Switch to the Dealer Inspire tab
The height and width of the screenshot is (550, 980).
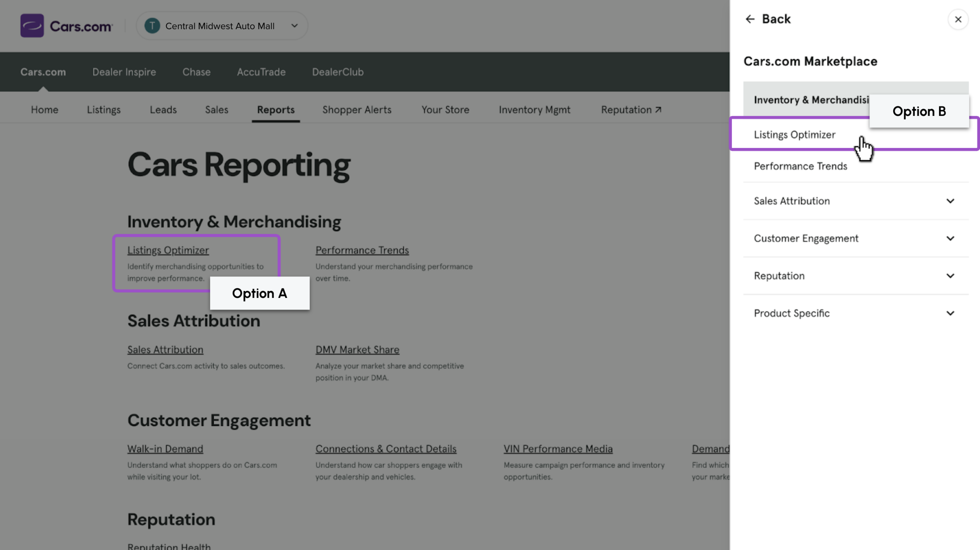124,72
